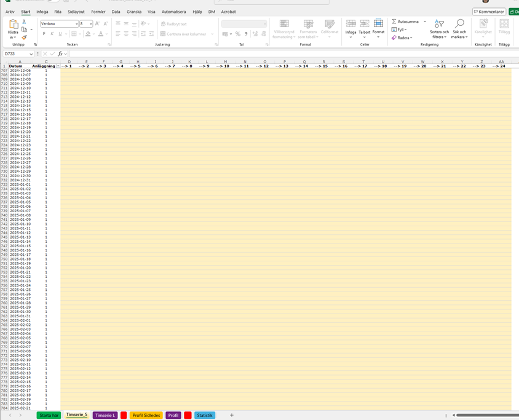Expand the font size dropdown
Viewport: 519px width, 420px height.
pos(90,24)
